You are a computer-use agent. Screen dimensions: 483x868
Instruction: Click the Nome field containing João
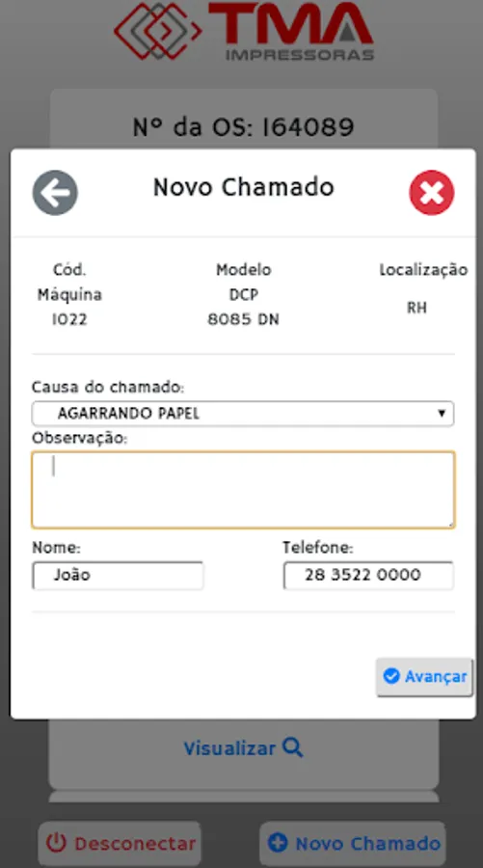tap(118, 575)
